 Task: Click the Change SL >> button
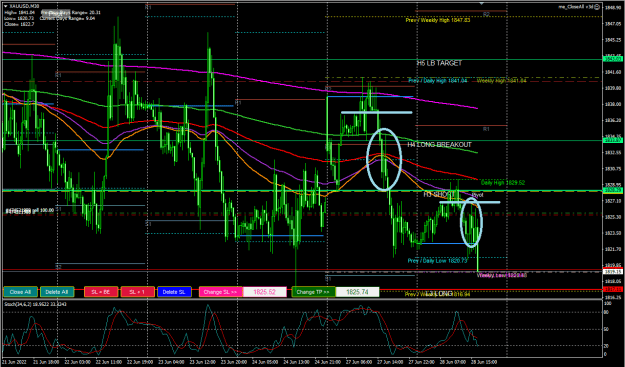coord(220,292)
